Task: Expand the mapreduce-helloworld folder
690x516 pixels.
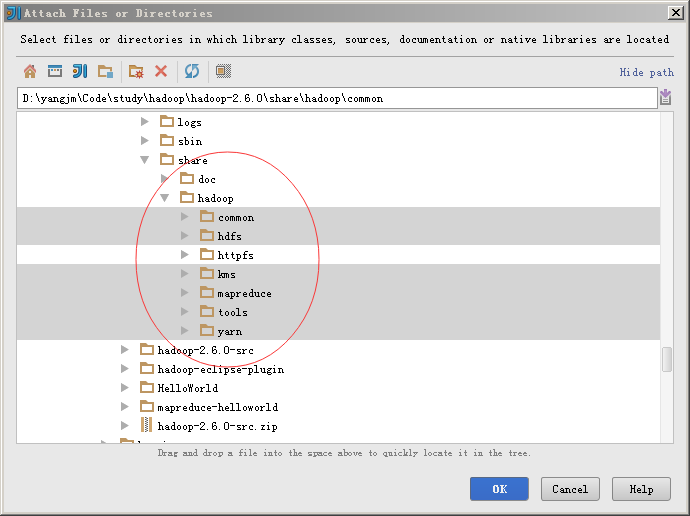Action: [x=125, y=406]
